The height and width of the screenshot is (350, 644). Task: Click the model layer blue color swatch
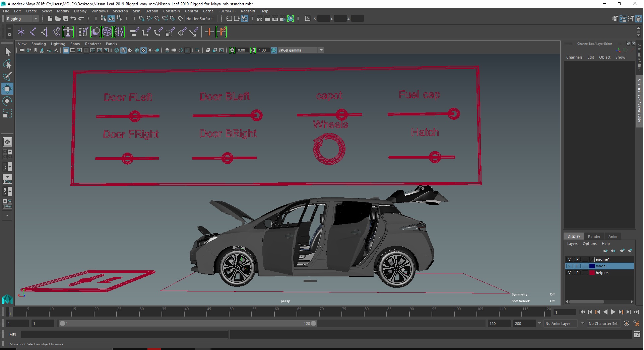coord(592,266)
